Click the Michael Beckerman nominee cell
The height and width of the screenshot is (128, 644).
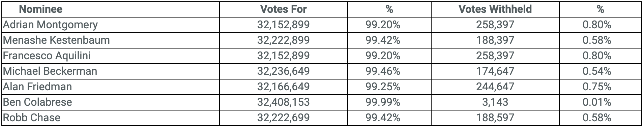click(50, 71)
